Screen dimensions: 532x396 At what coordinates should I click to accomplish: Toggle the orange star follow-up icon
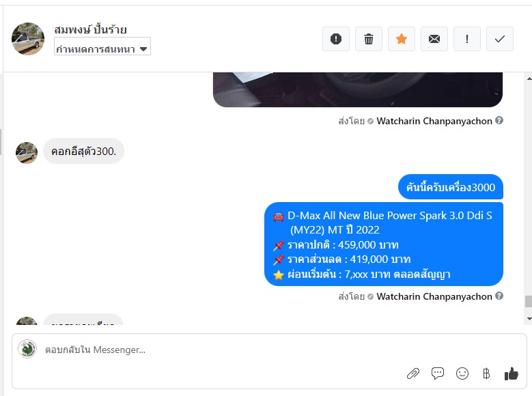click(x=402, y=39)
